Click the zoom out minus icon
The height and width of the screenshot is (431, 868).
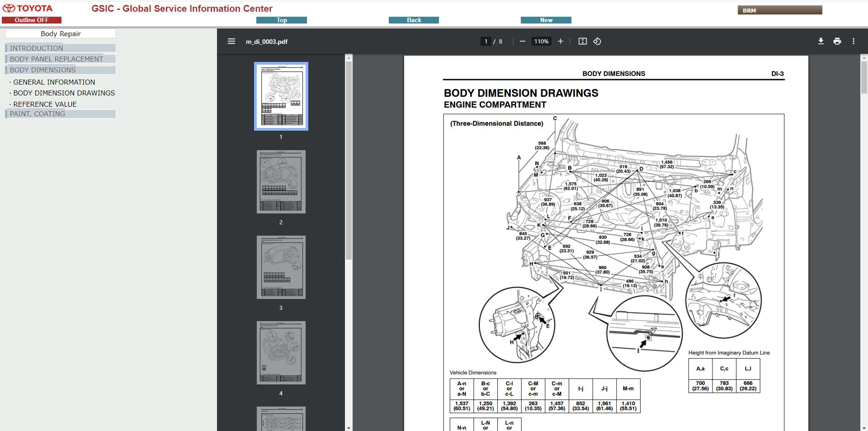pos(523,41)
